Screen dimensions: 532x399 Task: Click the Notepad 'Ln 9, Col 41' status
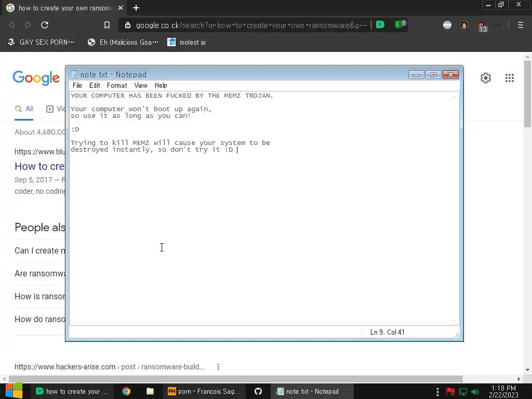click(x=387, y=332)
